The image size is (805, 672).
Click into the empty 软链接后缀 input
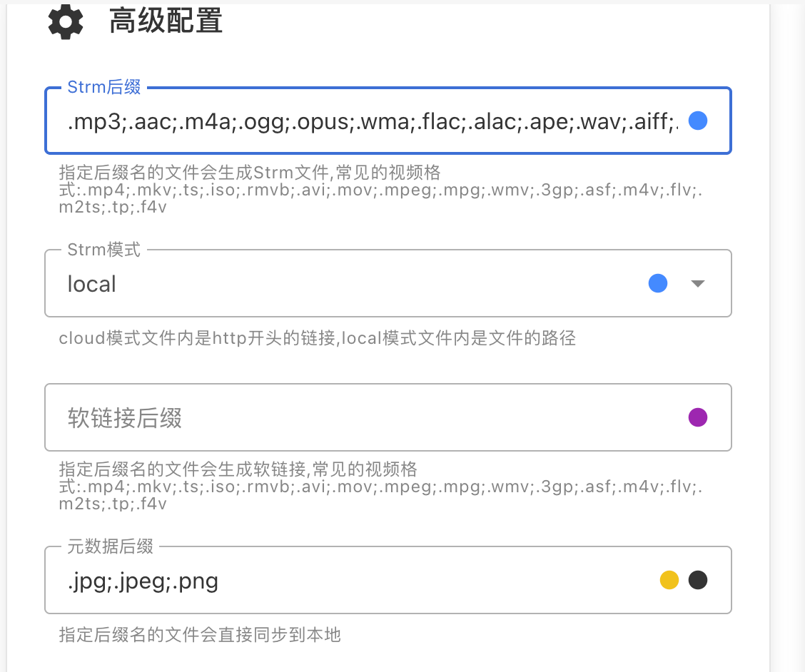coord(357,418)
